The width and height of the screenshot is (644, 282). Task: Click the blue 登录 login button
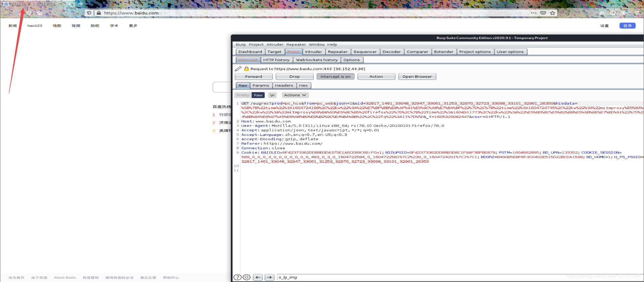coord(627,25)
